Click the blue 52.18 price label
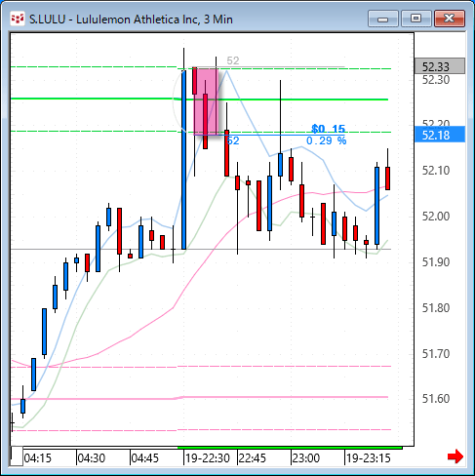Screen dimensions: 475x476 click(440, 135)
